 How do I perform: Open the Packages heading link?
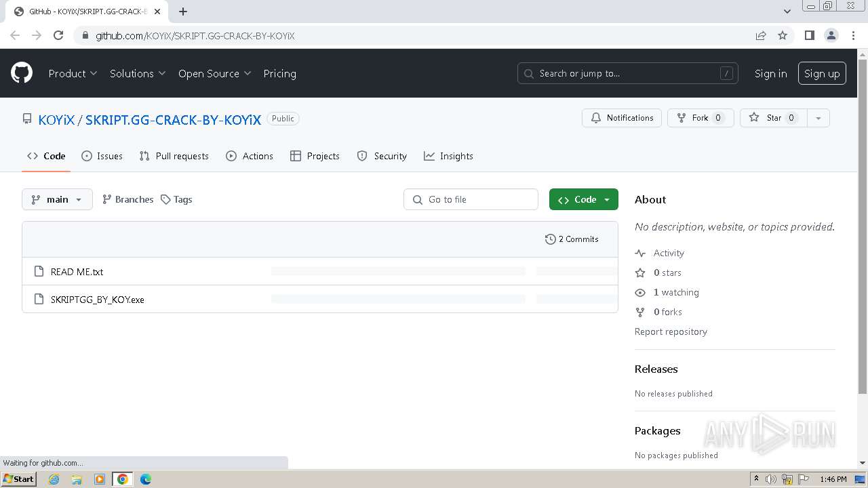[657, 430]
